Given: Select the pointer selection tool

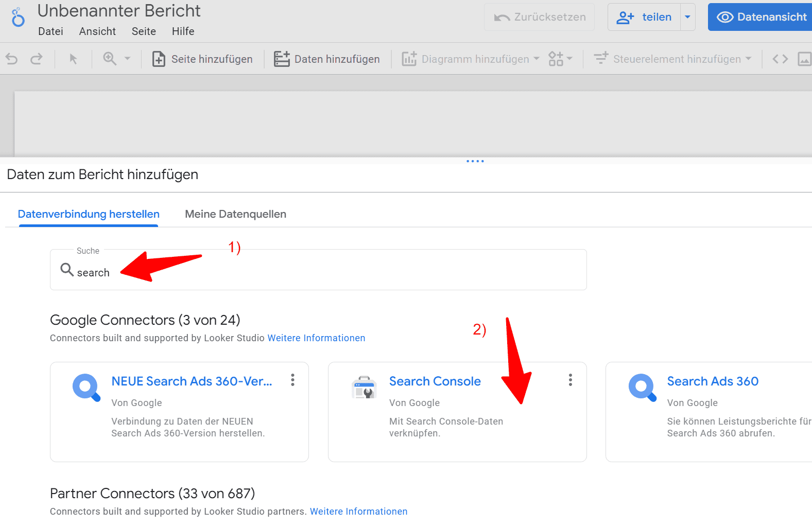Looking at the screenshot, I should click(x=73, y=59).
